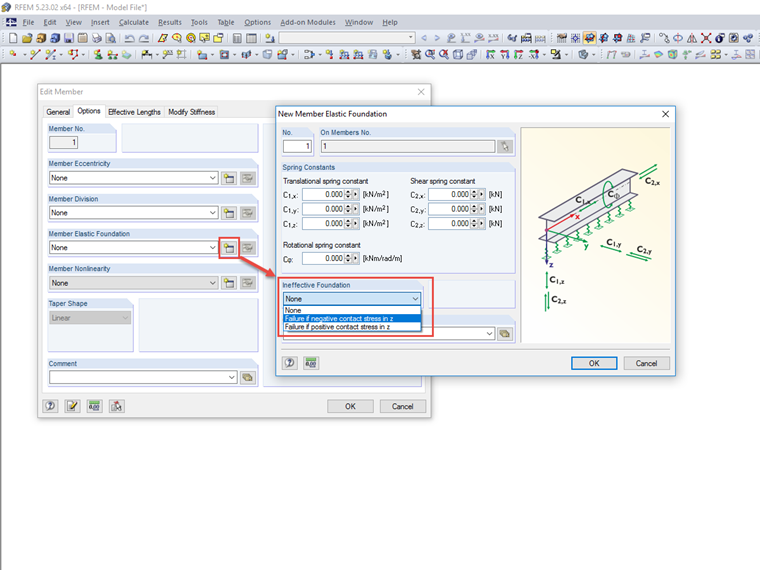The image size is (760, 570).
Task: Click Help icon in Elastic Foundation dialog
Action: (290, 363)
